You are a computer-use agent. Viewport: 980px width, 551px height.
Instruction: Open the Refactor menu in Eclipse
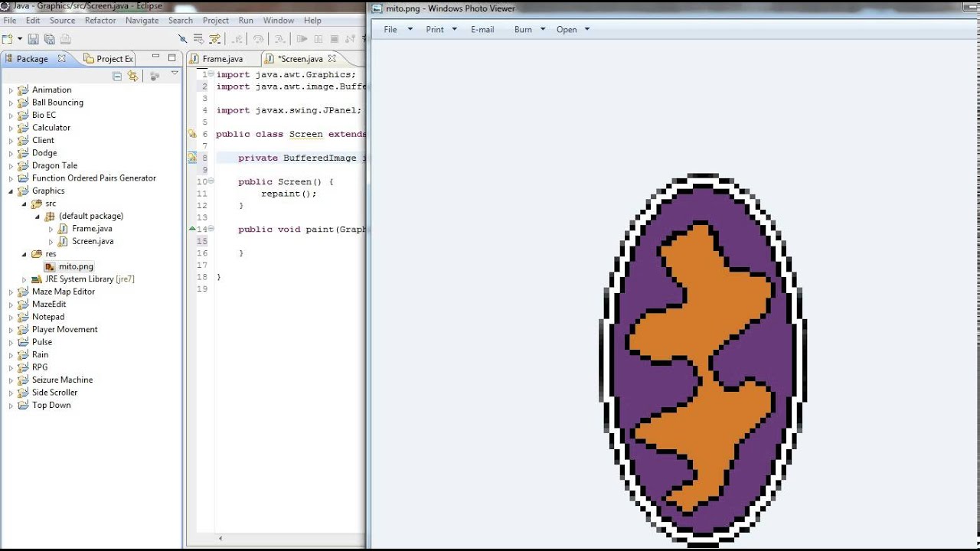(100, 21)
